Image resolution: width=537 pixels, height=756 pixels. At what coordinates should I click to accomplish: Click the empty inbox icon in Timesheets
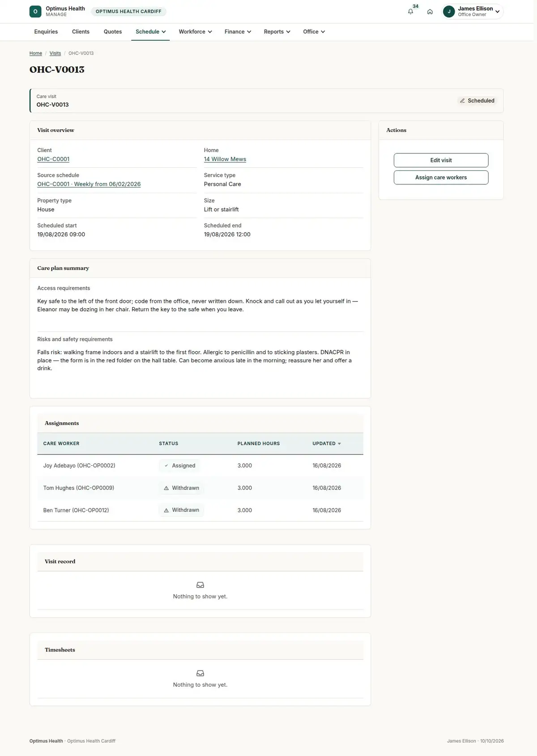(200, 673)
